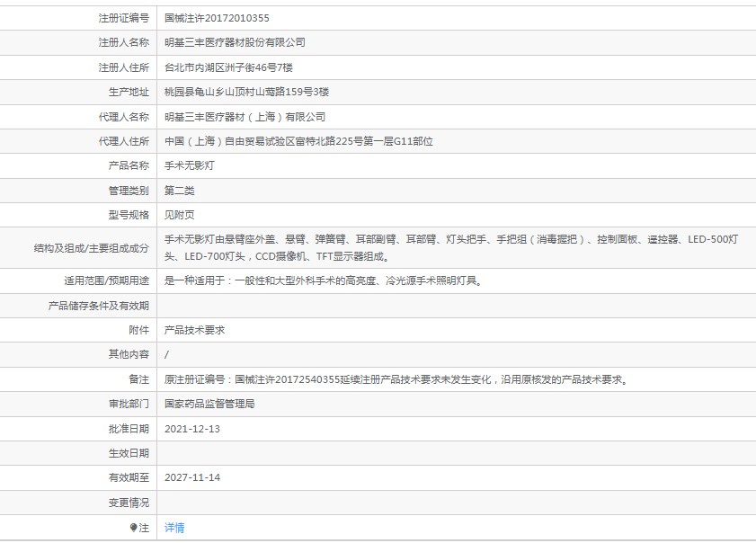Click the 备注 label
756x543 pixels.
pos(138,379)
